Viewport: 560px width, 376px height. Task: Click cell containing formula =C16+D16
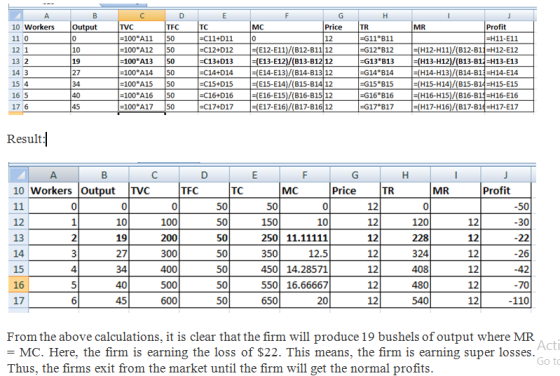click(x=224, y=95)
